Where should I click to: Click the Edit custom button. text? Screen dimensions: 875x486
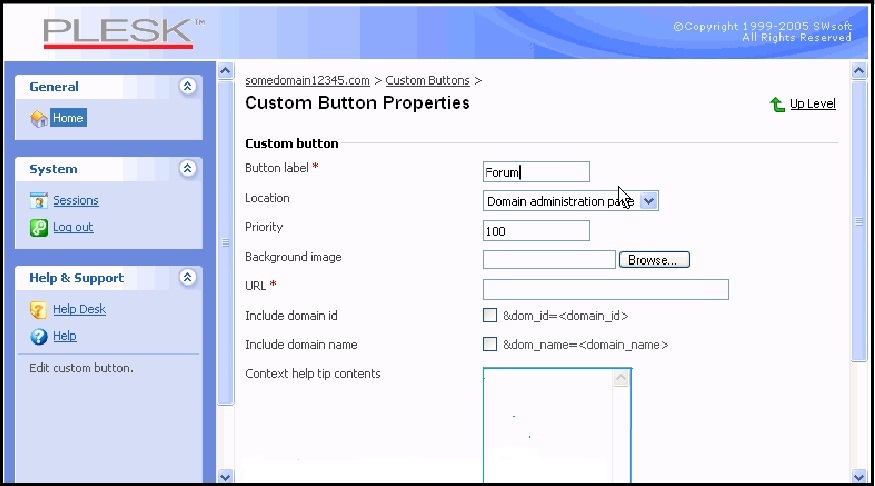81,368
